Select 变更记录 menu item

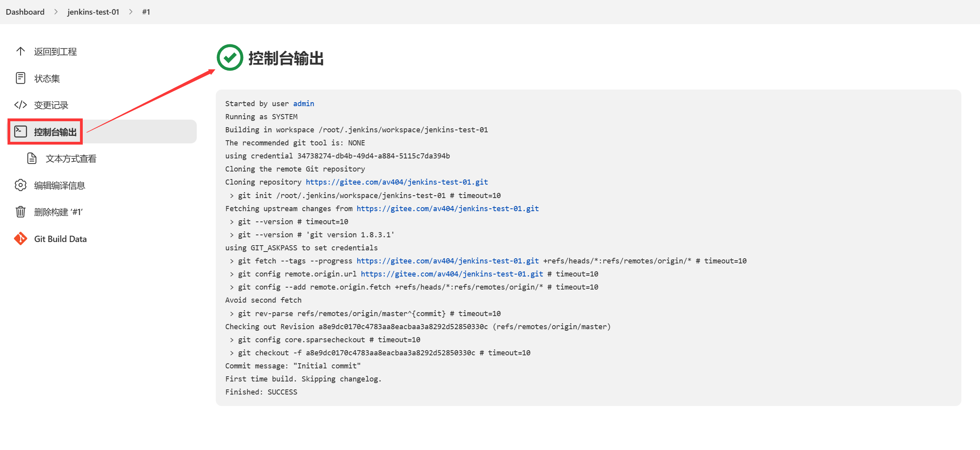pyautogui.click(x=51, y=105)
